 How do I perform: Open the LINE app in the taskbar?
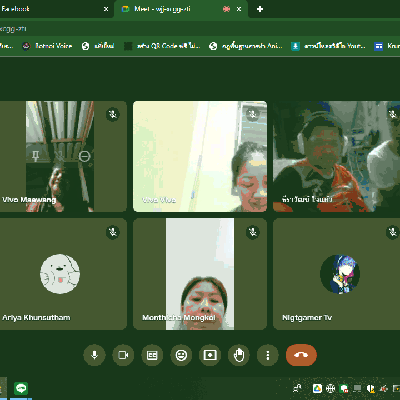[x=21, y=388]
